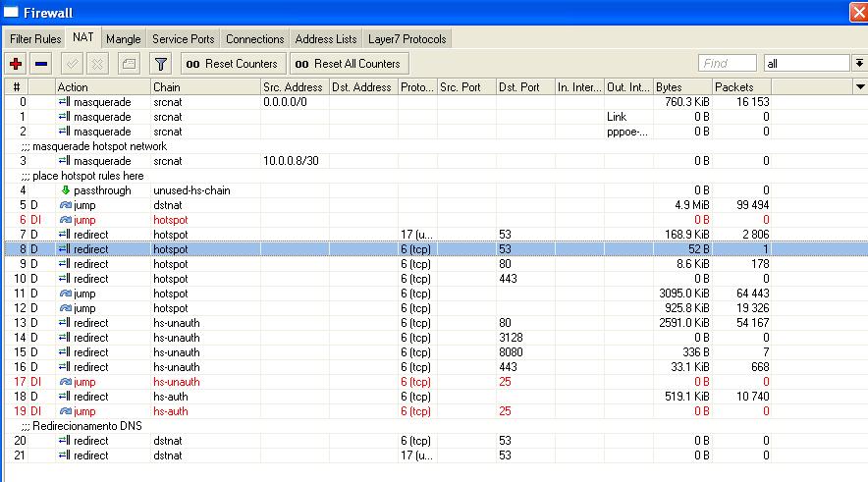Click passthrough arrow icon in rule 4
This screenshot has height=482, width=868.
coord(66,190)
